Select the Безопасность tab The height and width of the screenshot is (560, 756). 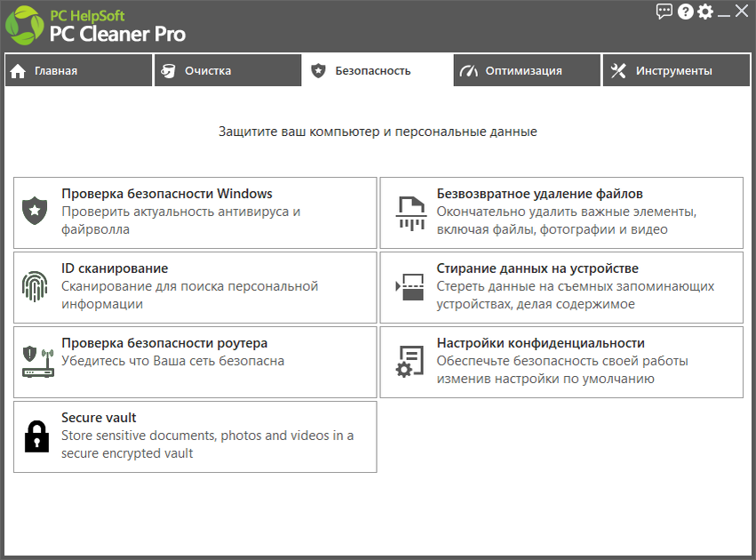(378, 70)
